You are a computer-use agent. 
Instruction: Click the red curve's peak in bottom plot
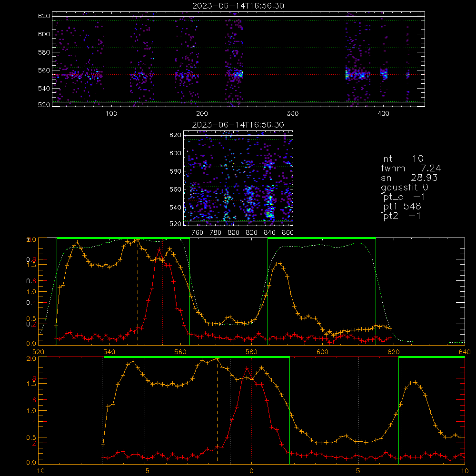(247, 368)
